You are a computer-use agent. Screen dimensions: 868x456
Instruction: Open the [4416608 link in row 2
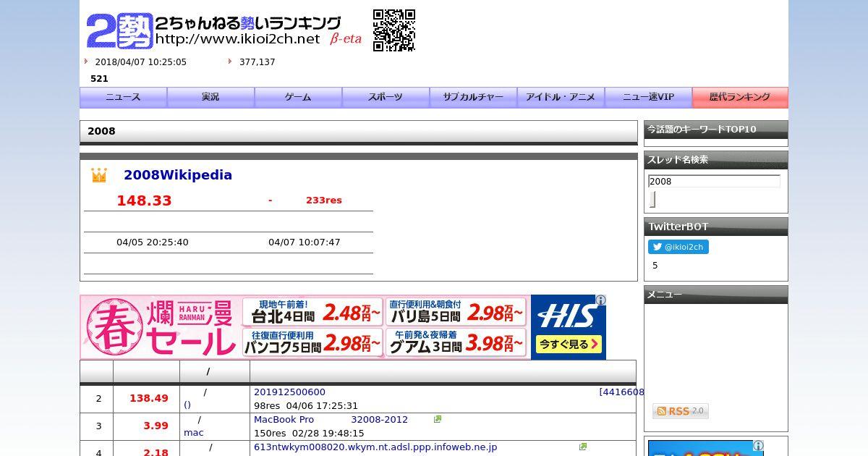point(621,392)
